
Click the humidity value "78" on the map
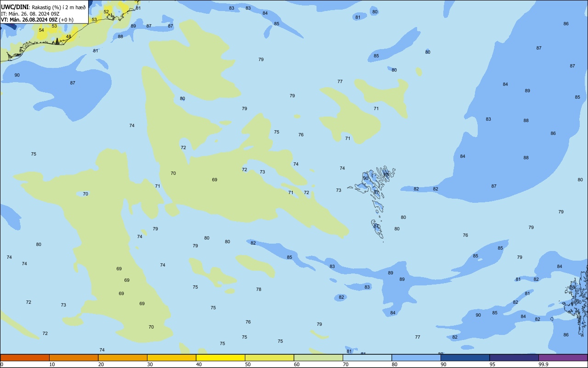(259, 290)
